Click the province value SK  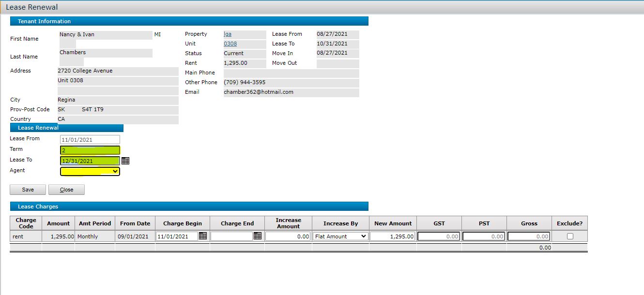click(x=61, y=109)
